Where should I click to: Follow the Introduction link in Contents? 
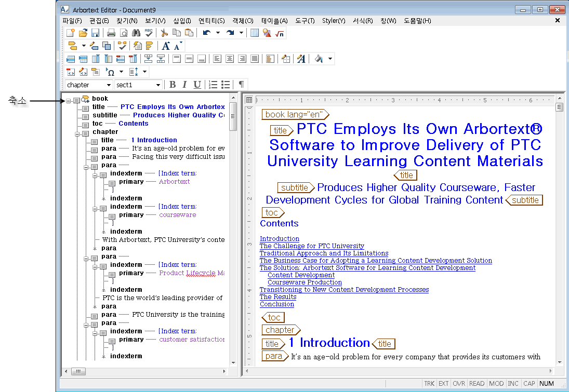point(280,239)
